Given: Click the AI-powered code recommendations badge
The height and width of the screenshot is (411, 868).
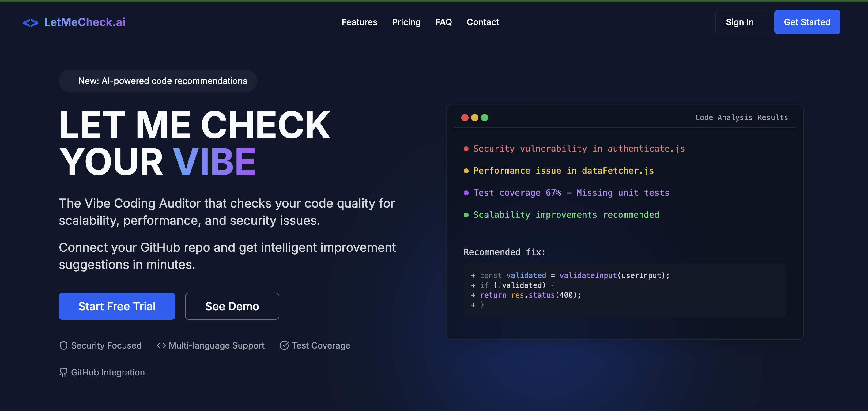Looking at the screenshot, I should click(158, 81).
